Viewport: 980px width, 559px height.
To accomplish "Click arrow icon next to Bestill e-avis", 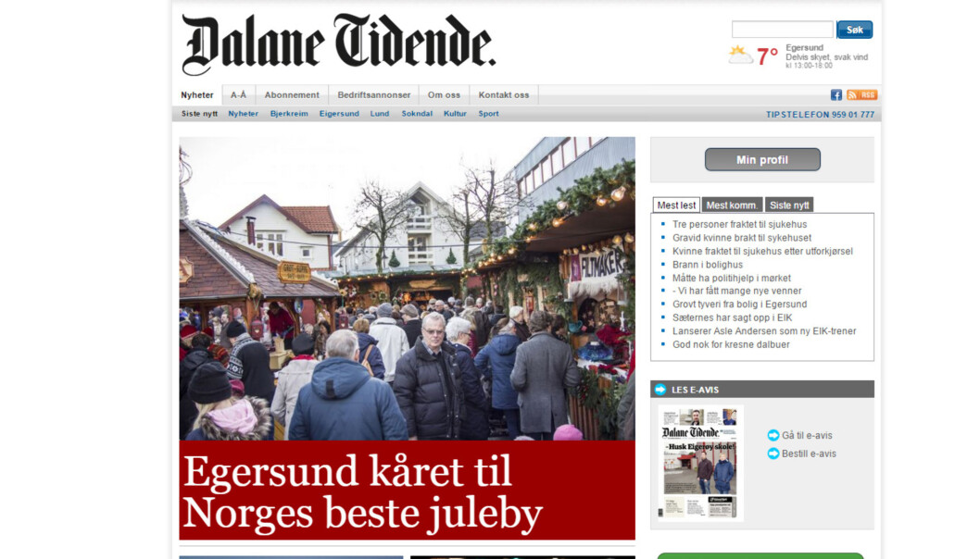I will pos(773,453).
